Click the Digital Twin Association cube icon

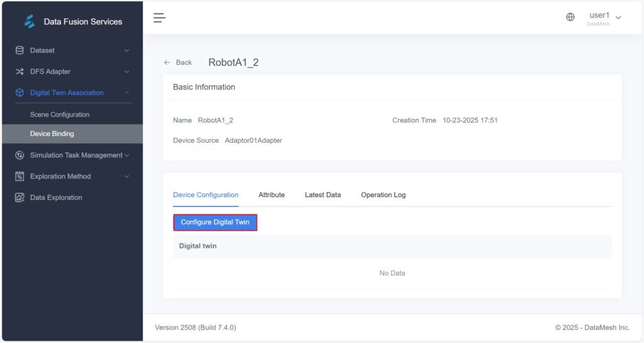(19, 93)
